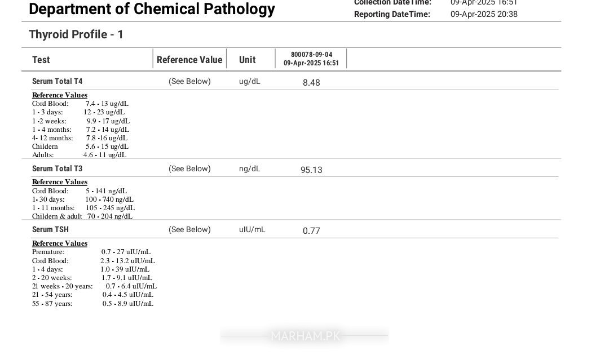Click the reporting time 09-Apr-2025 20:38
The image size is (609, 364).
coord(484,14)
